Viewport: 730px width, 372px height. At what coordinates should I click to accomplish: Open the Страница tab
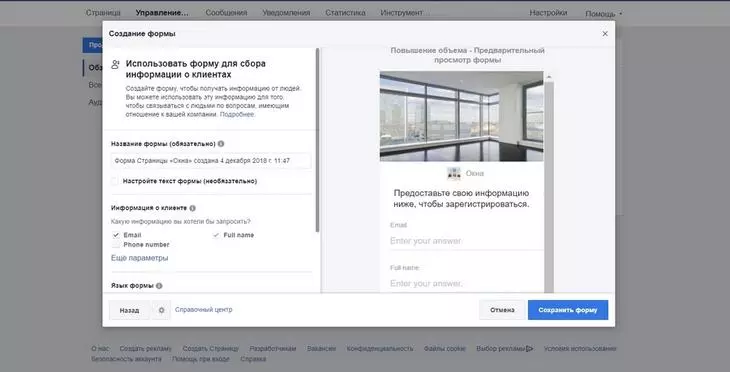[103, 13]
